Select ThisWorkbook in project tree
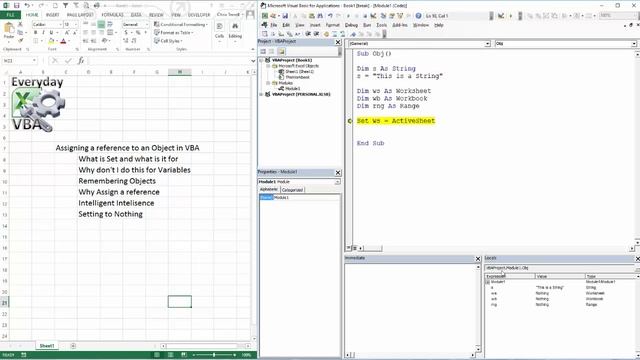 point(297,77)
